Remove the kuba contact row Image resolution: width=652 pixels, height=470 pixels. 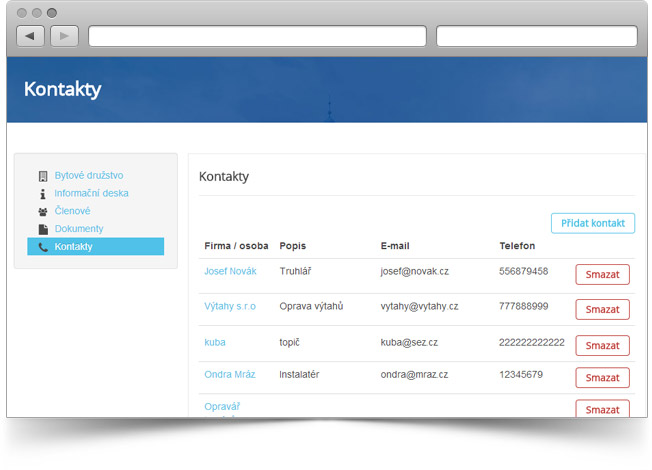click(x=602, y=345)
